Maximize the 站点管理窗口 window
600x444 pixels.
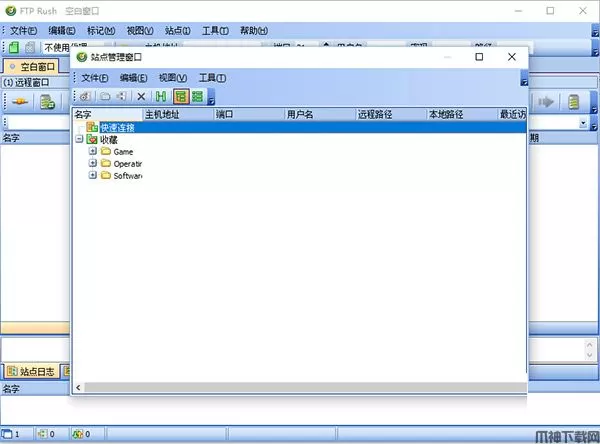coord(479,57)
